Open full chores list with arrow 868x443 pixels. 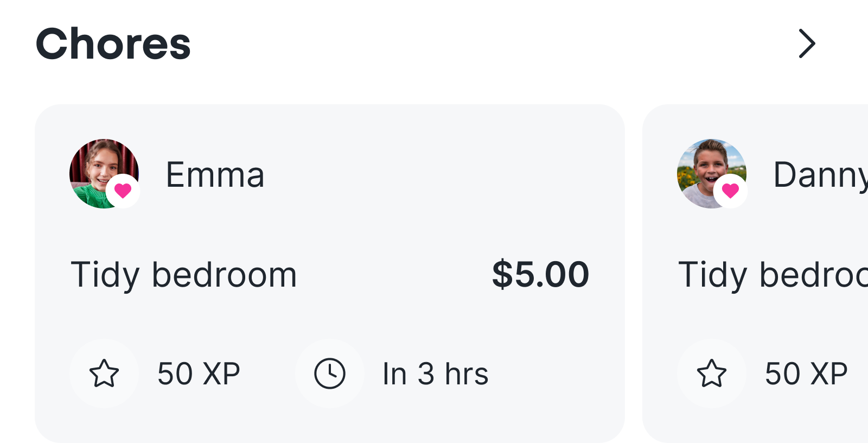pyautogui.click(x=807, y=44)
